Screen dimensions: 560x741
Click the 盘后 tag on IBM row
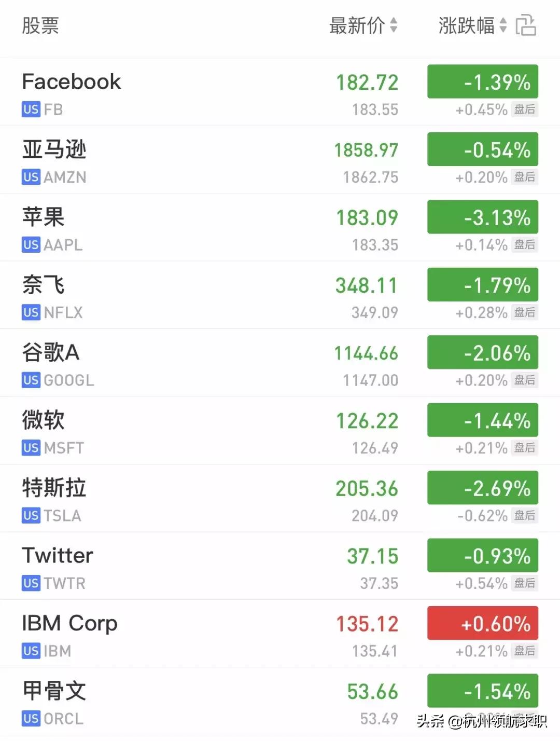click(x=525, y=651)
